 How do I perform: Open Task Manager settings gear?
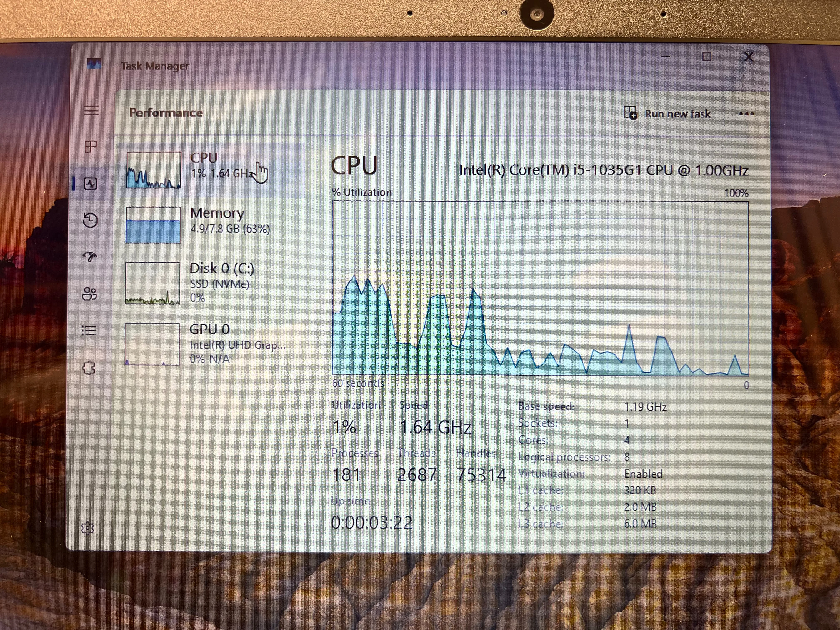(88, 528)
